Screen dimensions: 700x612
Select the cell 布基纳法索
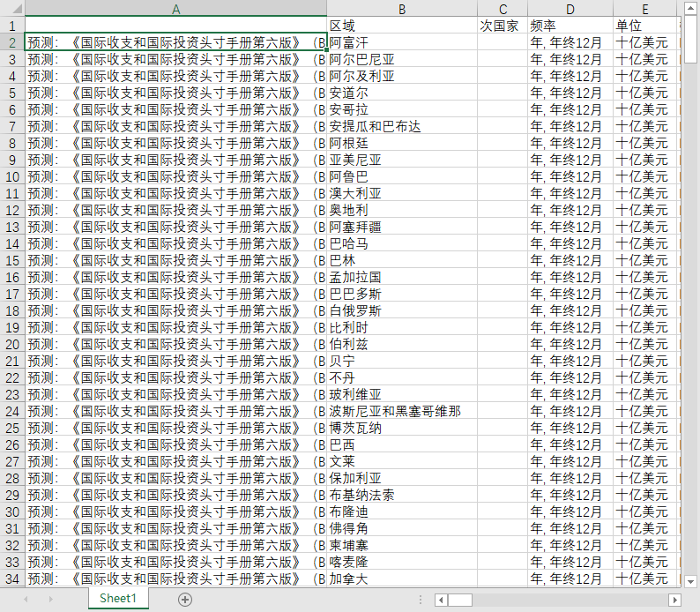(402, 495)
